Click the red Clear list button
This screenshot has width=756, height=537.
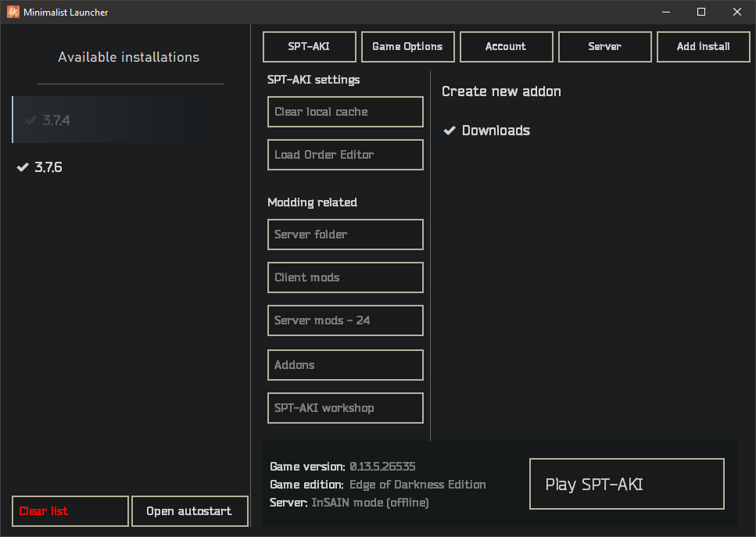click(x=70, y=511)
